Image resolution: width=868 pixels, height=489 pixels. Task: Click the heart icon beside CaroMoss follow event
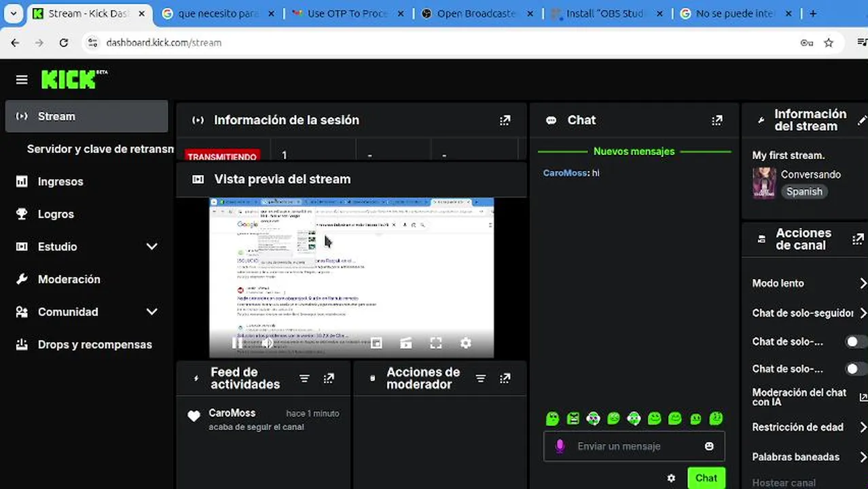coord(194,416)
